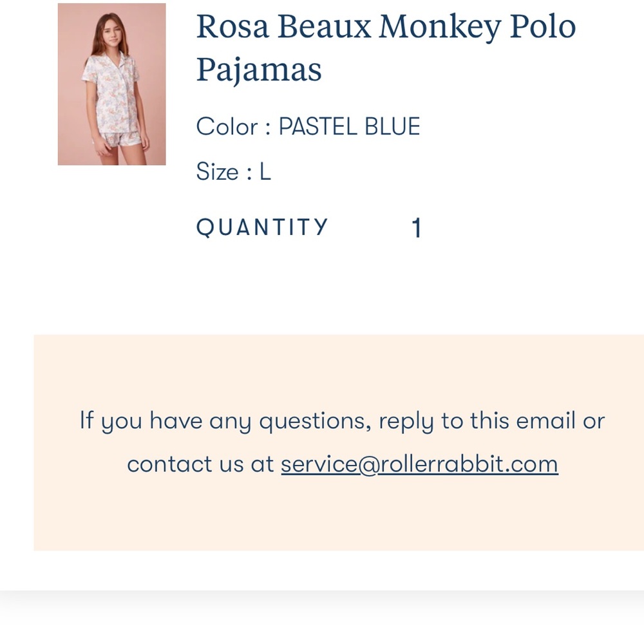Click the pajama shorts in the product photo
The image size is (644, 644).
tap(122, 140)
